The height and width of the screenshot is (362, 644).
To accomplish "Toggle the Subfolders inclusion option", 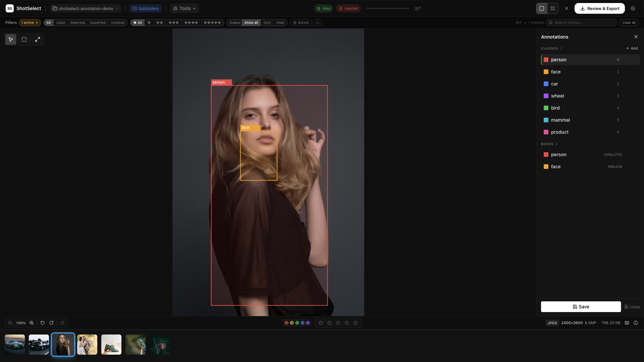I will tap(146, 8).
